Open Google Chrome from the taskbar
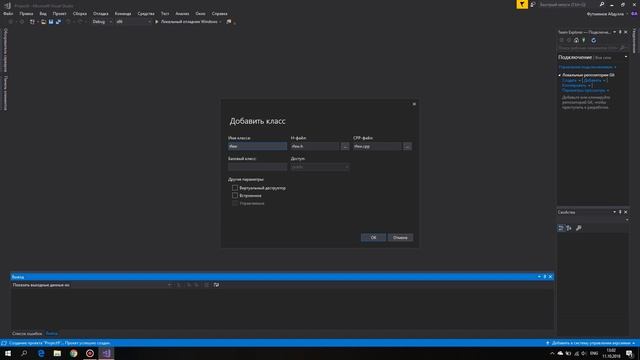640x360 pixels. [x=73, y=353]
